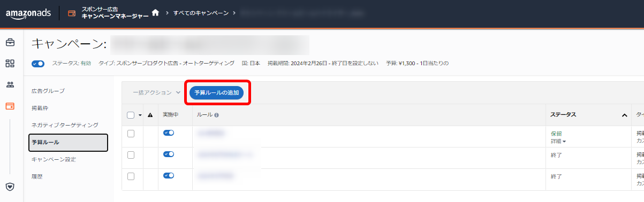Open the briefcase icon in left sidebar
Screen dimensions: 644x202
coord(10,42)
